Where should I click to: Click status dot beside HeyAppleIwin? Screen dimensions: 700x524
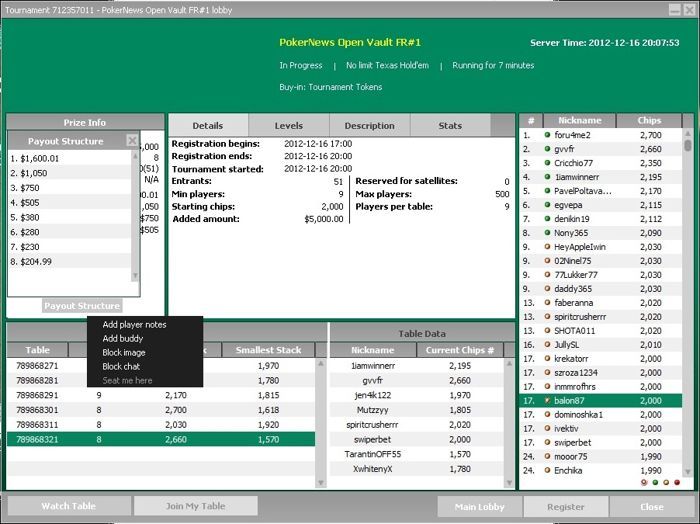point(547,246)
